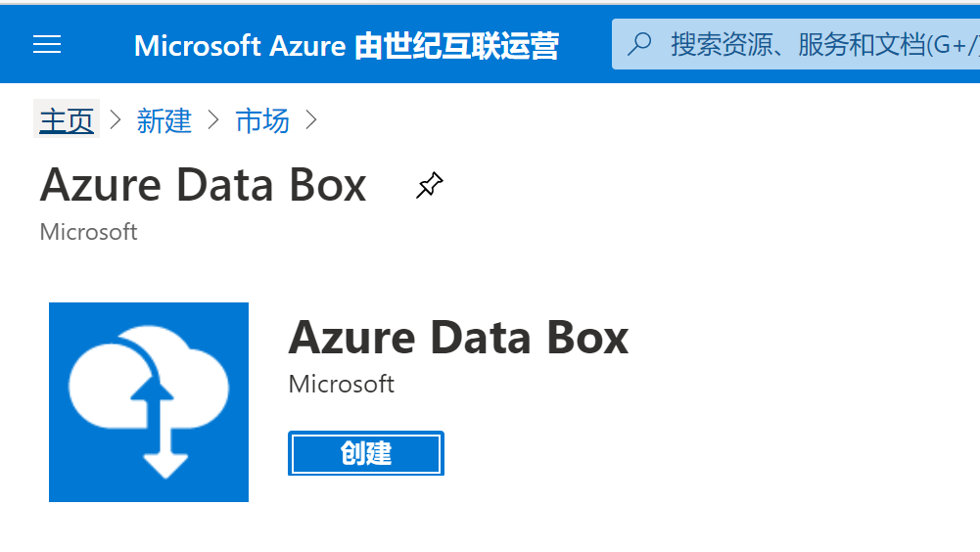Click the chevron after 市场 breadcrumb
Viewport: 980px width, 552px height.
(311, 119)
